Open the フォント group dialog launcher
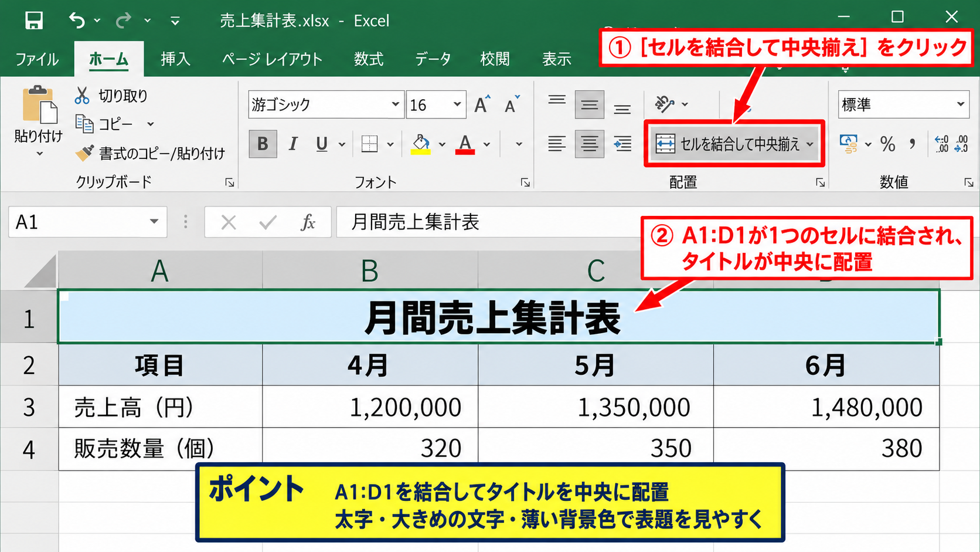Screen dimensions: 980x552 (525, 183)
